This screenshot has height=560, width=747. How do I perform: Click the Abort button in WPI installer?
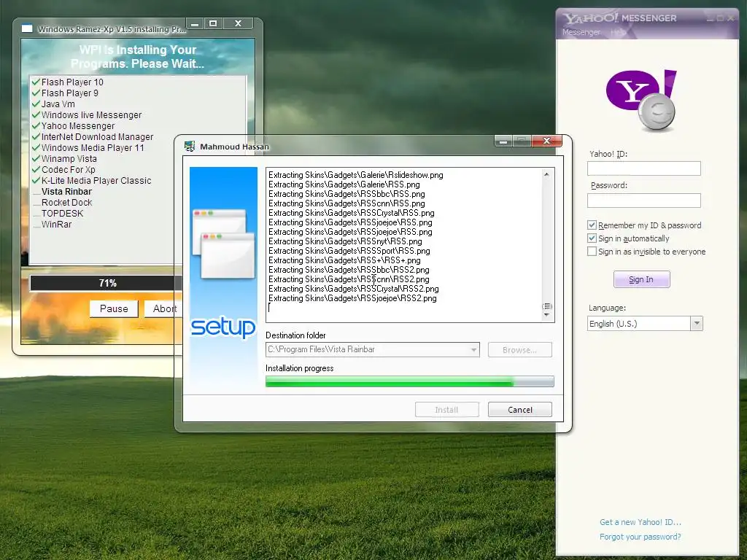coord(163,308)
